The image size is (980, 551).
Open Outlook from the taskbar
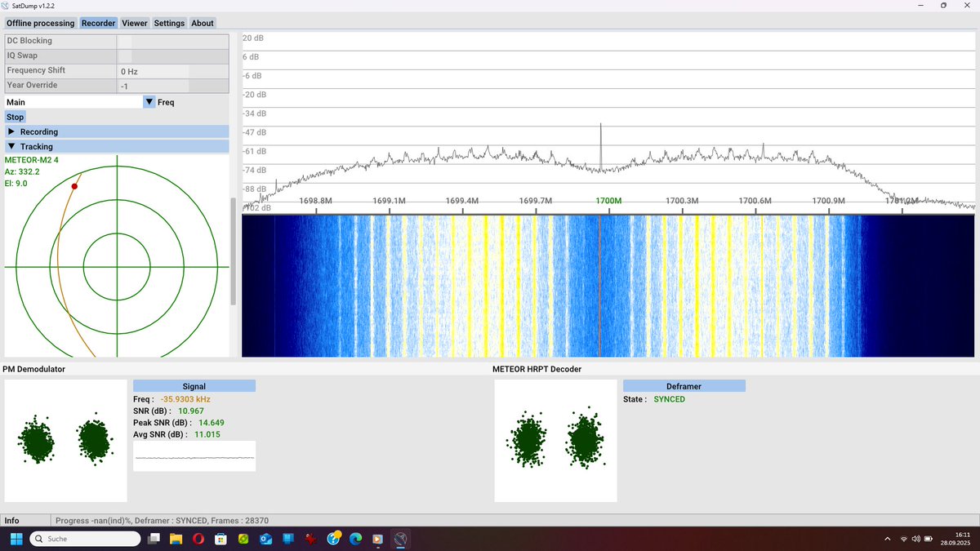pos(265,539)
